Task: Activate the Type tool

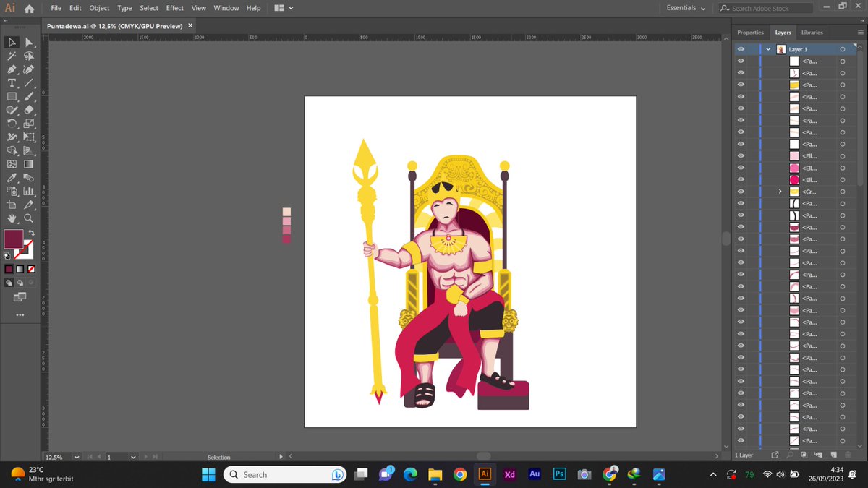Action: (12, 83)
